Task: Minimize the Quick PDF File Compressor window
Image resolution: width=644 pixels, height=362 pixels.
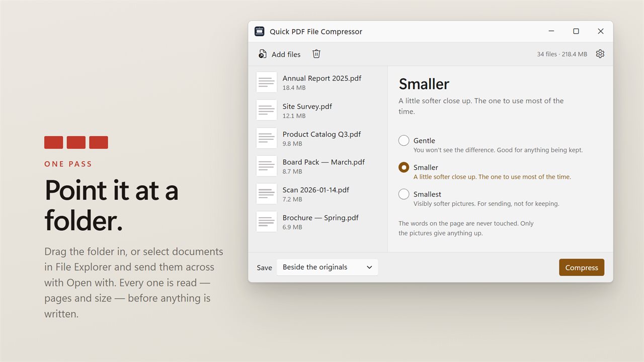Action: 551,31
